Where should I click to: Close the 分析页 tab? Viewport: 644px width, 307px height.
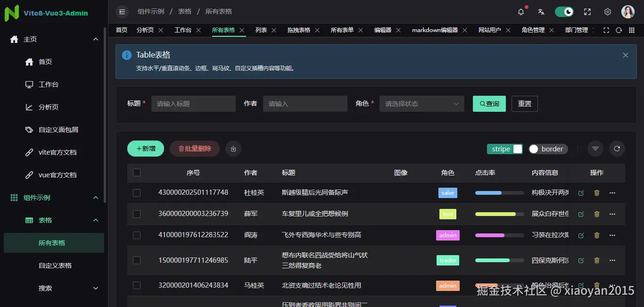click(x=161, y=30)
